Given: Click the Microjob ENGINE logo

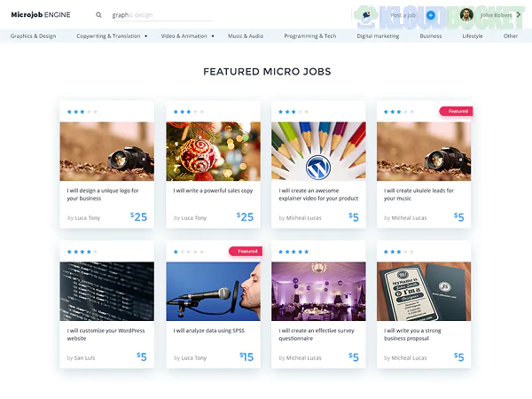Looking at the screenshot, I should point(40,15).
